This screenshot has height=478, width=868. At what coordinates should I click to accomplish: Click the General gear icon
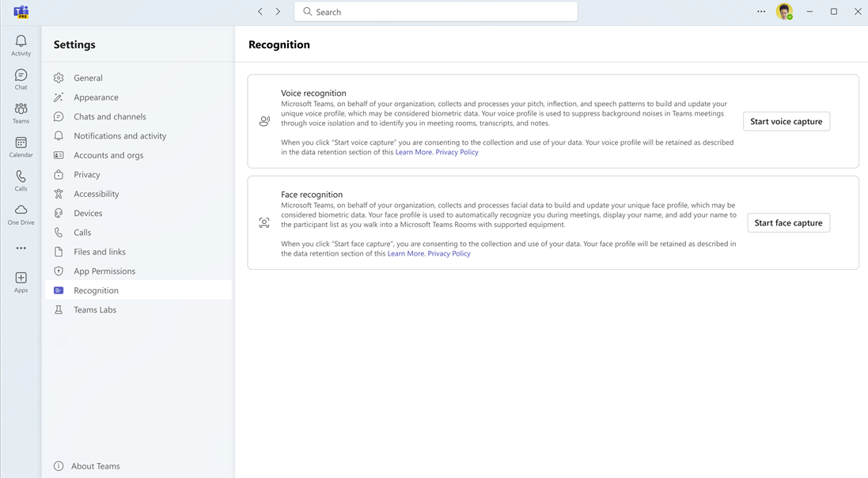(59, 78)
